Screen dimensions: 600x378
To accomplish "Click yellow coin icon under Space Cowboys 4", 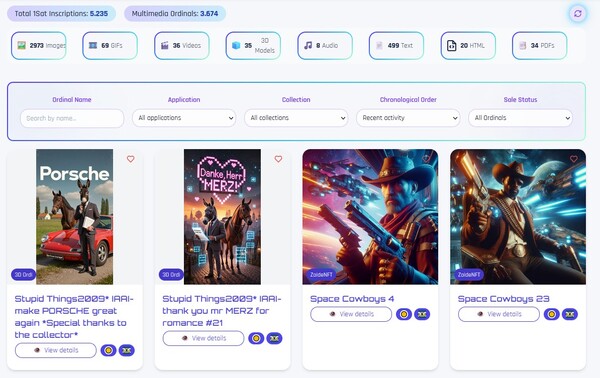I will (x=404, y=314).
